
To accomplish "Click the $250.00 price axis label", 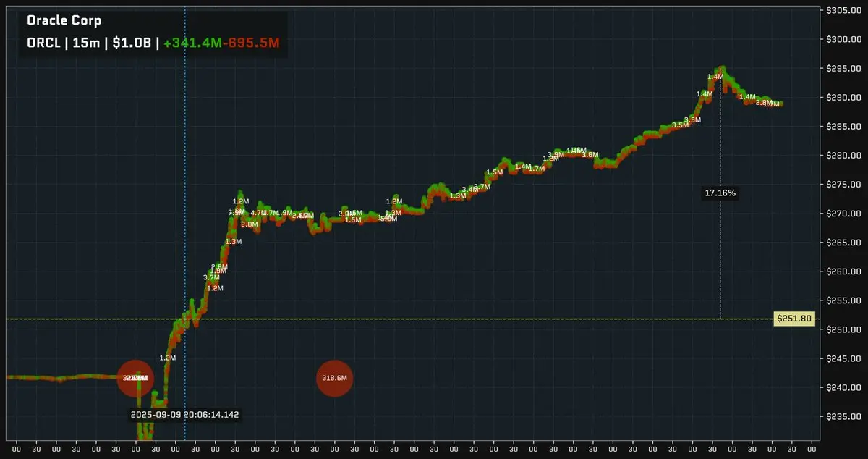I will tap(846, 329).
